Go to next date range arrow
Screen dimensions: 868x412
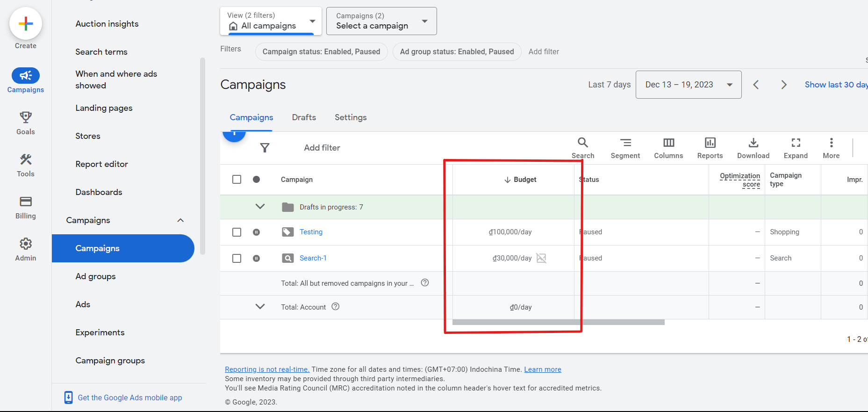[x=784, y=85]
